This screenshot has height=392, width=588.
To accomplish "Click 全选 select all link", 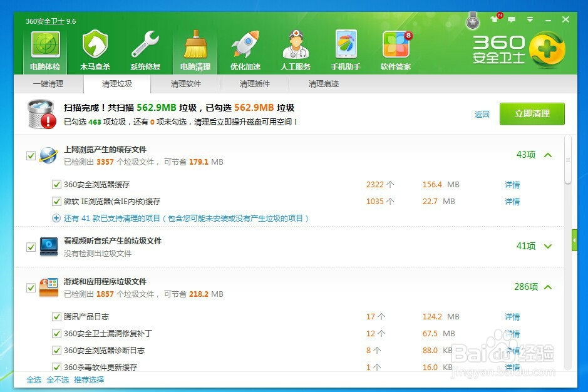I will (34, 379).
